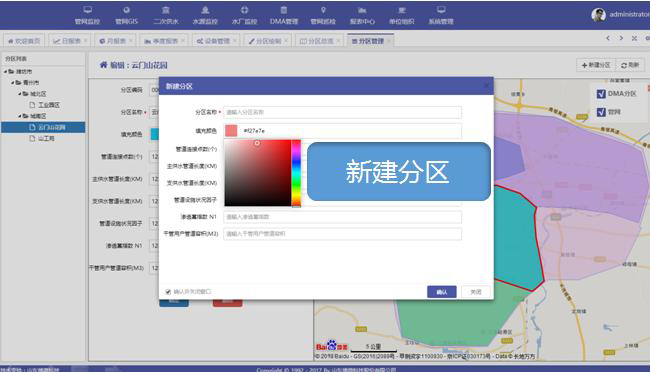Open the 二次供水 module in top navigation
Screen dimensions: 650x372
(x=166, y=15)
